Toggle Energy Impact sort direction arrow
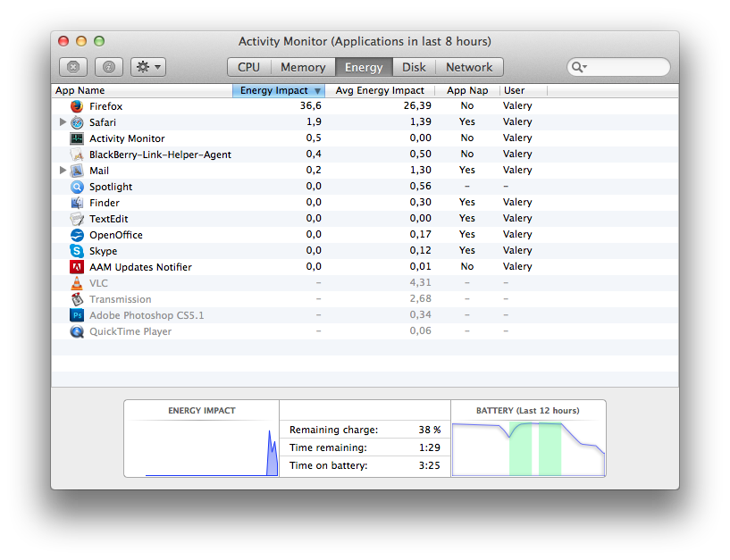The height and width of the screenshot is (560, 730). coord(317,91)
